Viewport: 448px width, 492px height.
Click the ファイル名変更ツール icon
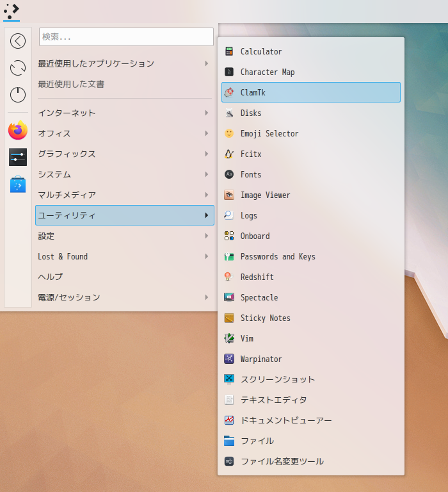click(x=229, y=461)
